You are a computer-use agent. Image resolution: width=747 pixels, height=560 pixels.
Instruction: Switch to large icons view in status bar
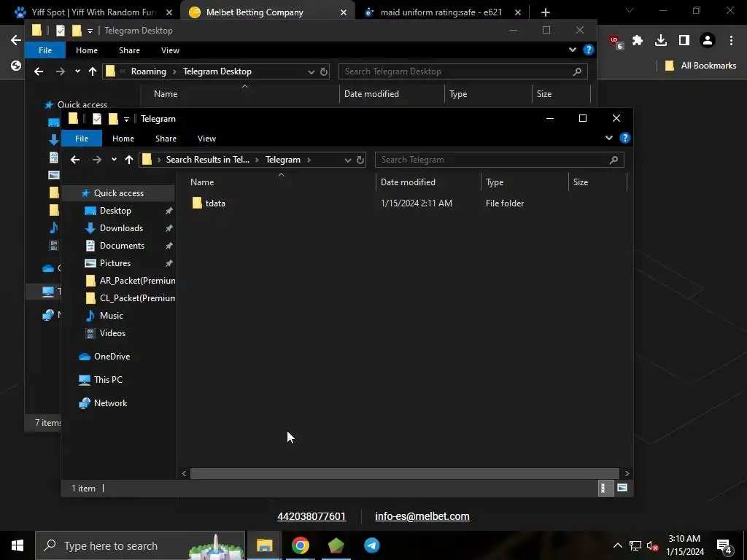622,488
